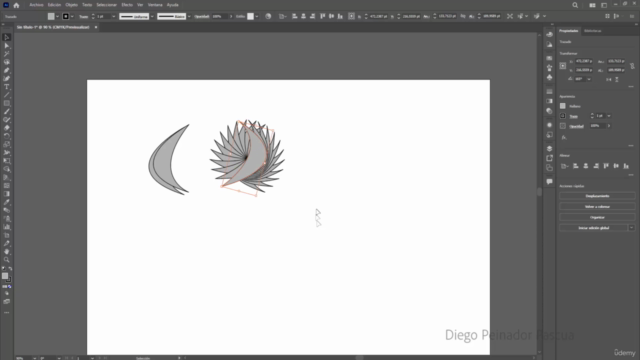Click the recolor artwork wheel icon
This screenshot has height=360, width=640.
click(x=268, y=16)
